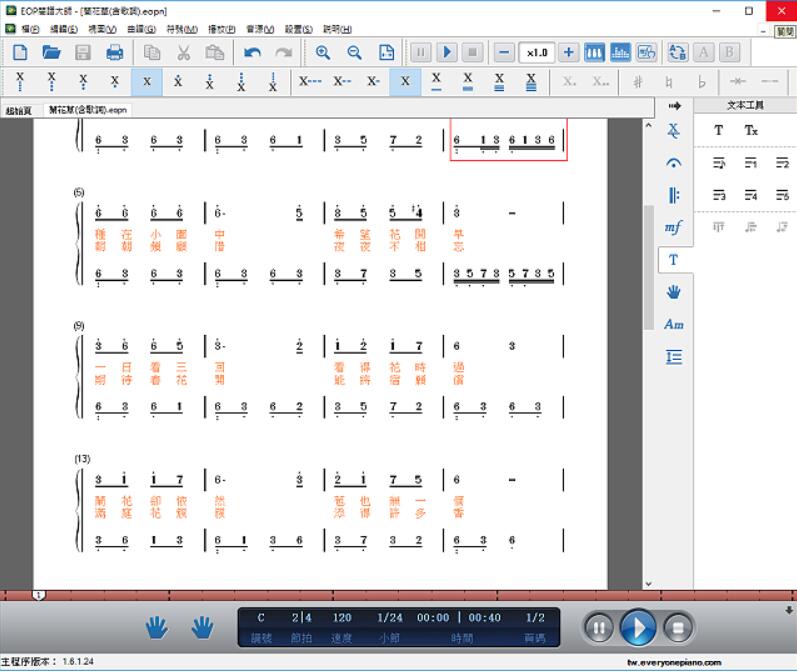Click the arrow to collapse side panel

coord(674,106)
